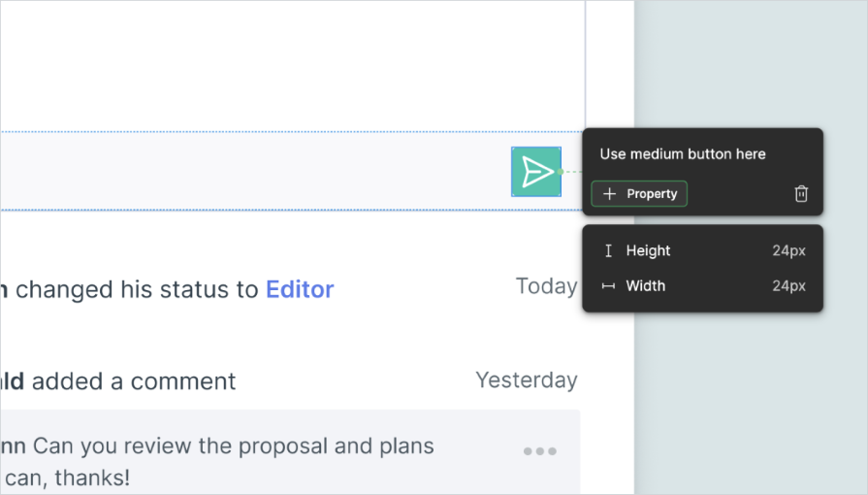Click the plus icon beside Property
868x495 pixels.
609,194
